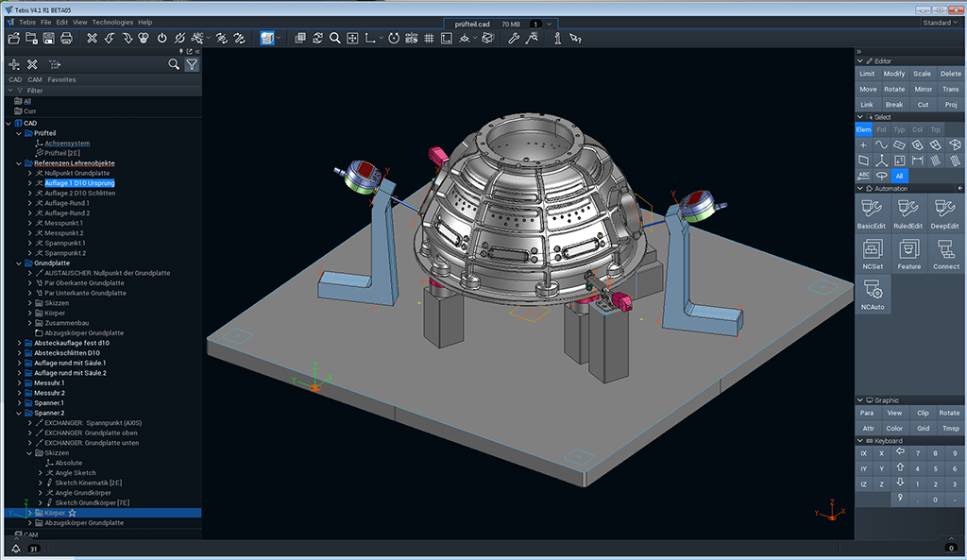Image resolution: width=967 pixels, height=560 pixels.
Task: Click the point (plus) select type icon
Action: pyautogui.click(x=863, y=144)
